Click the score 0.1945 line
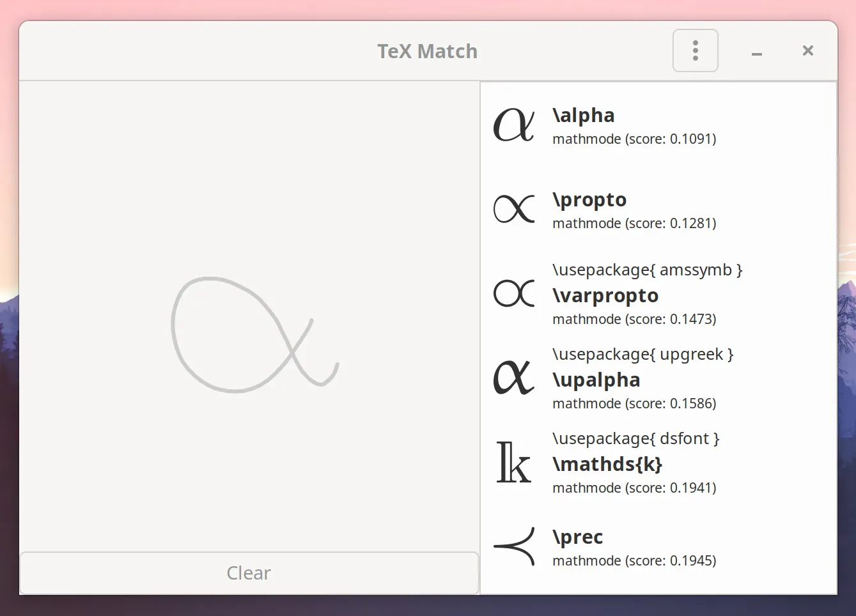The height and width of the screenshot is (616, 856). (x=634, y=561)
